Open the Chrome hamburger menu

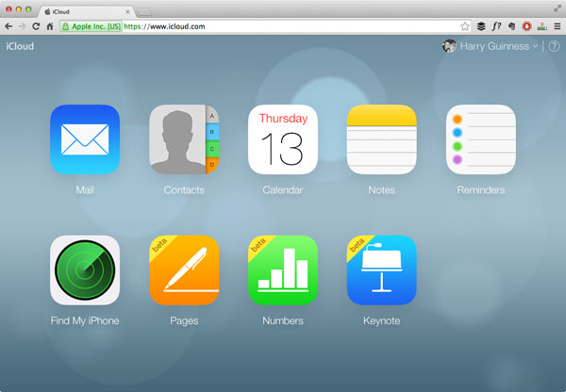(x=558, y=26)
